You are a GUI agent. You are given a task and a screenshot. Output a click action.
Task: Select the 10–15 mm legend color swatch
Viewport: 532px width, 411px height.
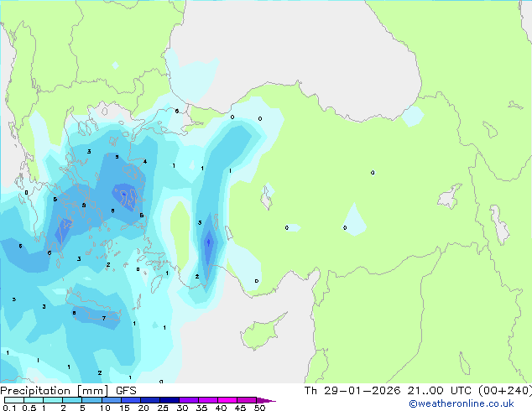[x=111, y=400]
